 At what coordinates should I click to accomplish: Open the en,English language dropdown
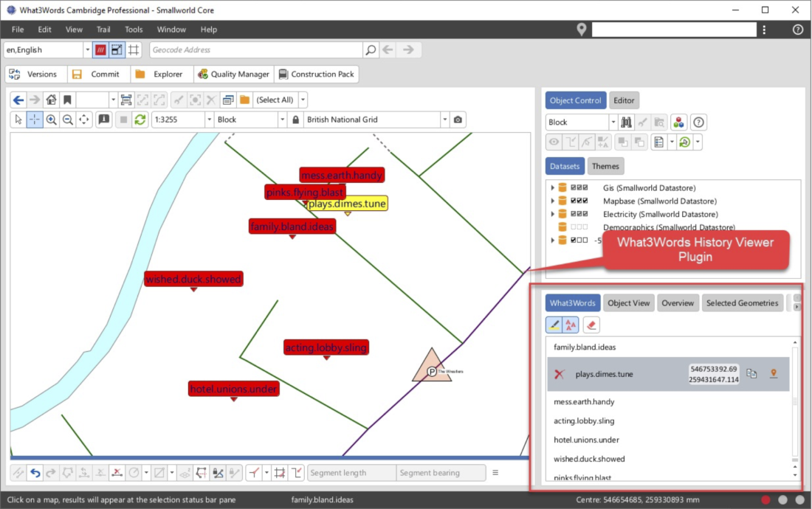(87, 49)
